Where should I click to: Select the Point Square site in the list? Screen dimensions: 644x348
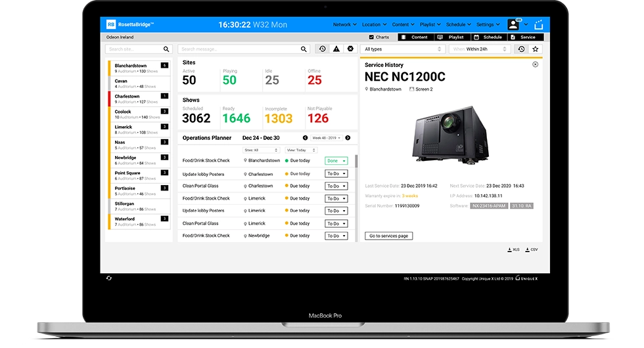(139, 176)
